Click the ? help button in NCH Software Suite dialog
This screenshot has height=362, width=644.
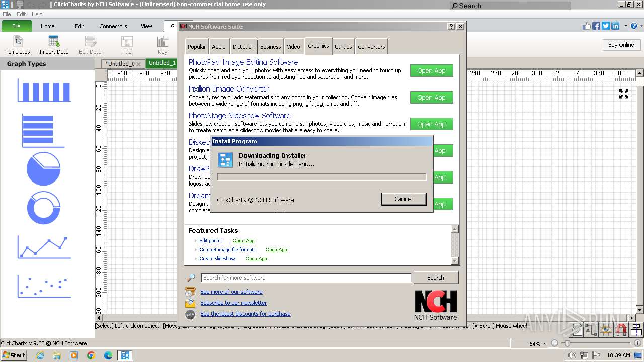451,26
